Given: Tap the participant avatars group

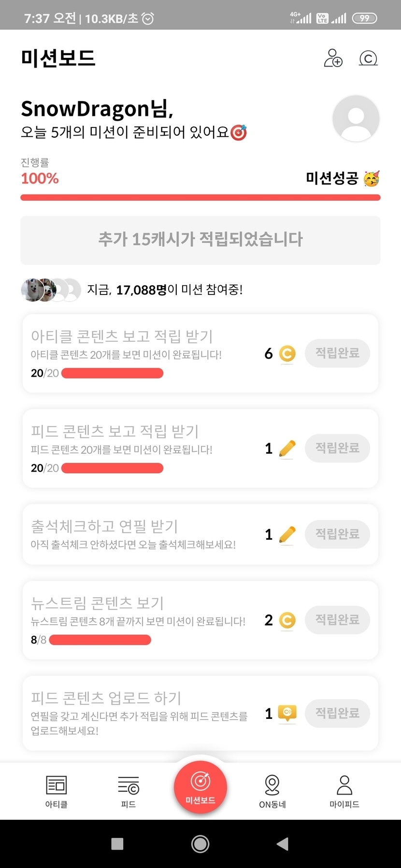Looking at the screenshot, I should tap(51, 290).
